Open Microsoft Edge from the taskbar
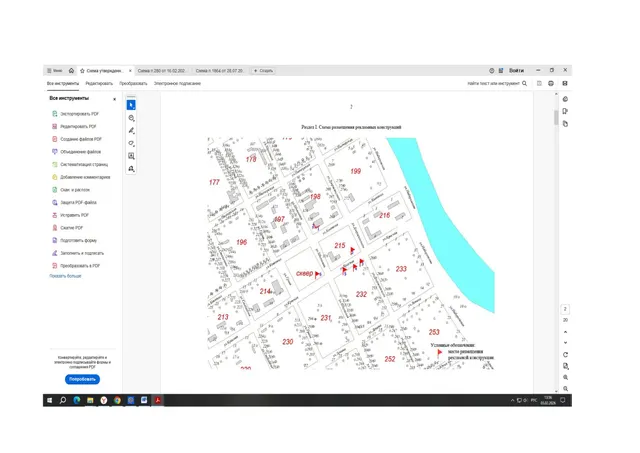640x453 pixels. click(x=77, y=400)
